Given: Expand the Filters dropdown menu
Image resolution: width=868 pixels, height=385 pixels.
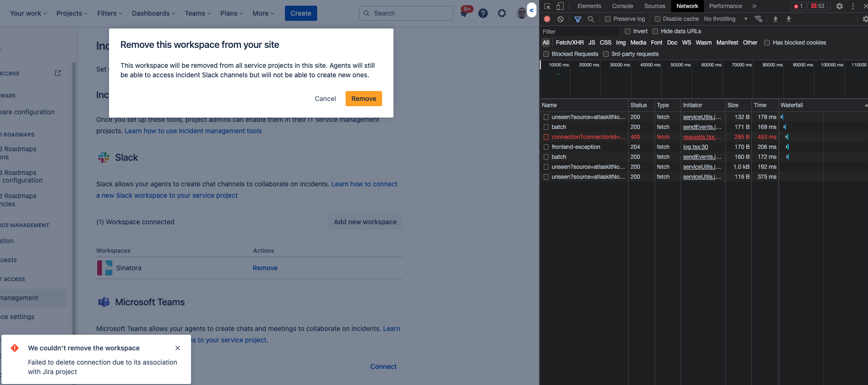Looking at the screenshot, I should tap(110, 13).
